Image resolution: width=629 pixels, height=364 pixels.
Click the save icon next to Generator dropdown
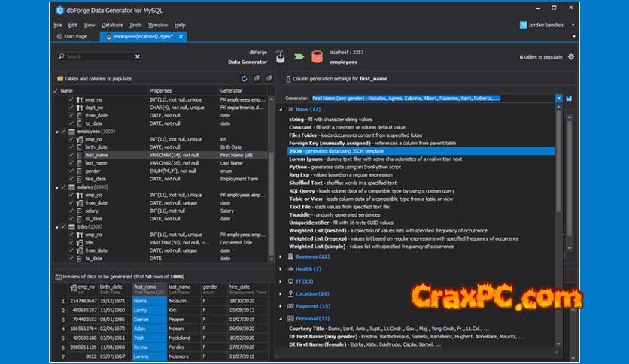point(569,98)
